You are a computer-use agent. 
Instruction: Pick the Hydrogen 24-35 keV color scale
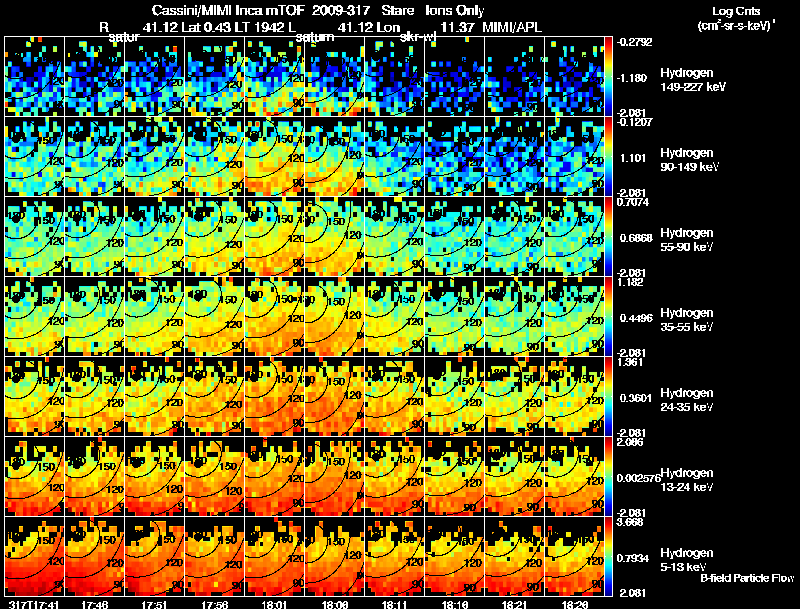tap(608, 397)
